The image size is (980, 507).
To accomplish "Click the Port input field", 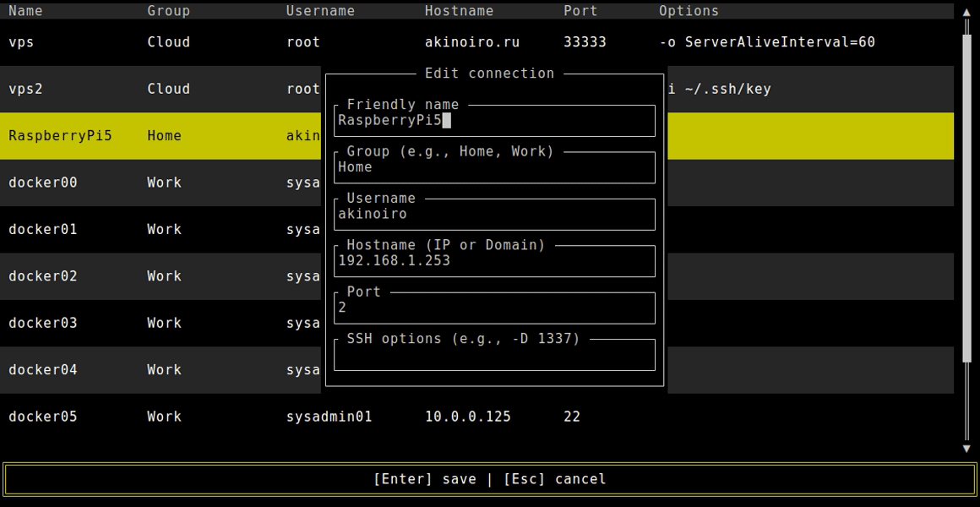I will [x=494, y=308].
